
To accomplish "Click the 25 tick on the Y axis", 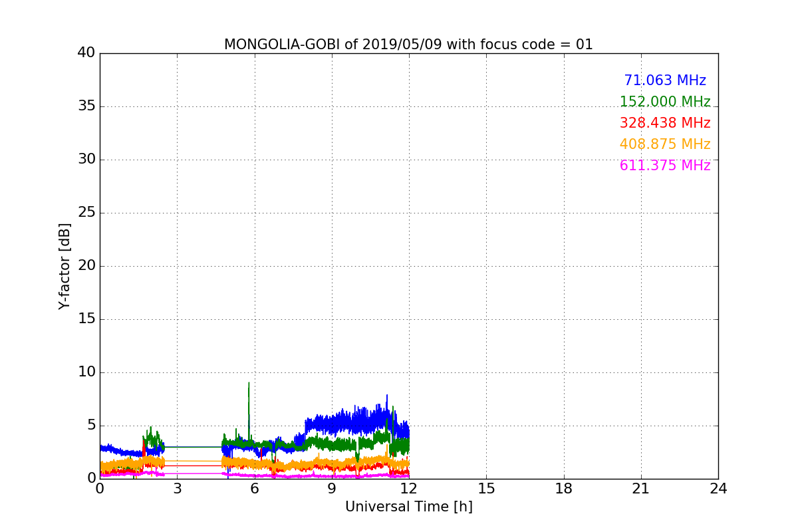I will coord(86,212).
